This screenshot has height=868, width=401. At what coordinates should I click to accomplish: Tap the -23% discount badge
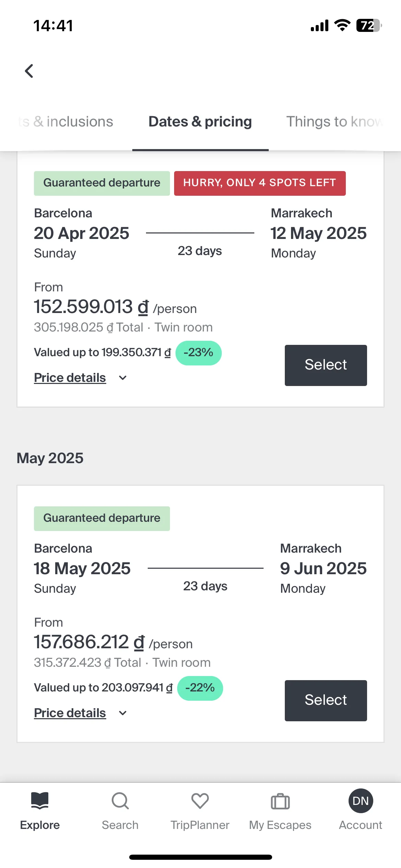[x=198, y=353]
